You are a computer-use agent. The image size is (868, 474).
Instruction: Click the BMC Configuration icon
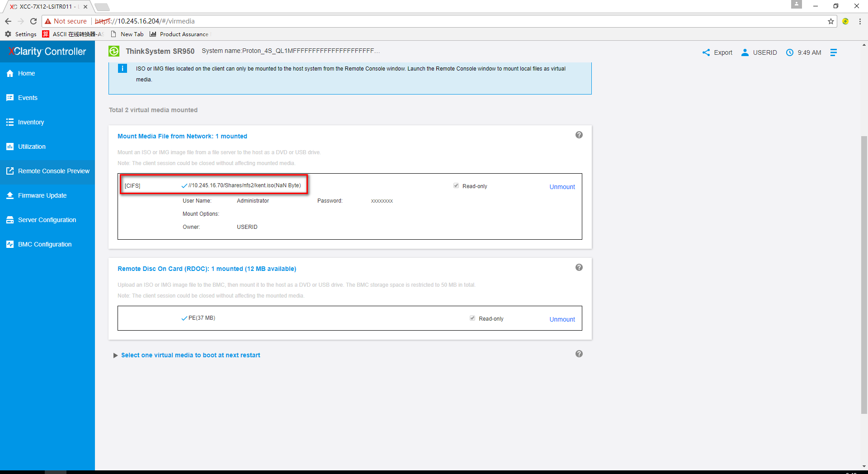10,244
